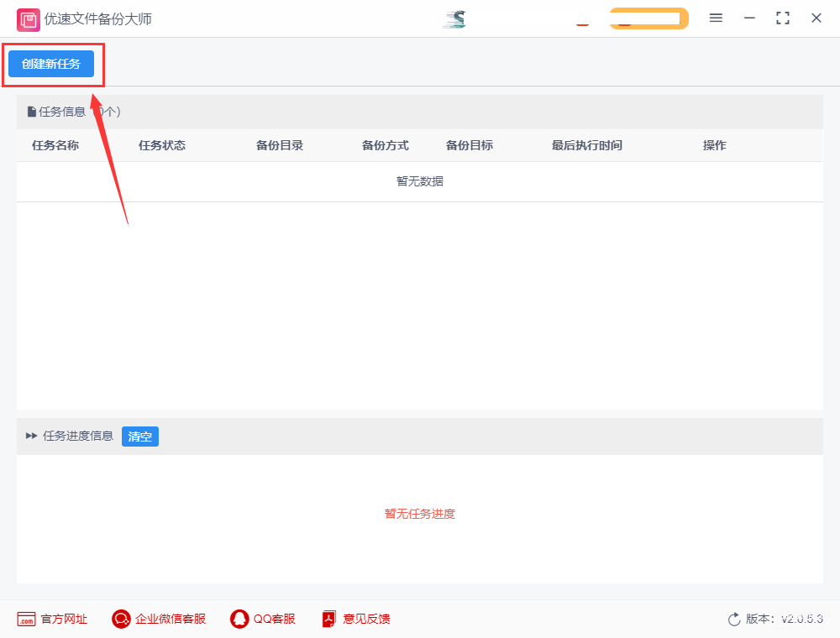Click the QQ penguin icon
The image size is (840, 638).
(x=239, y=620)
